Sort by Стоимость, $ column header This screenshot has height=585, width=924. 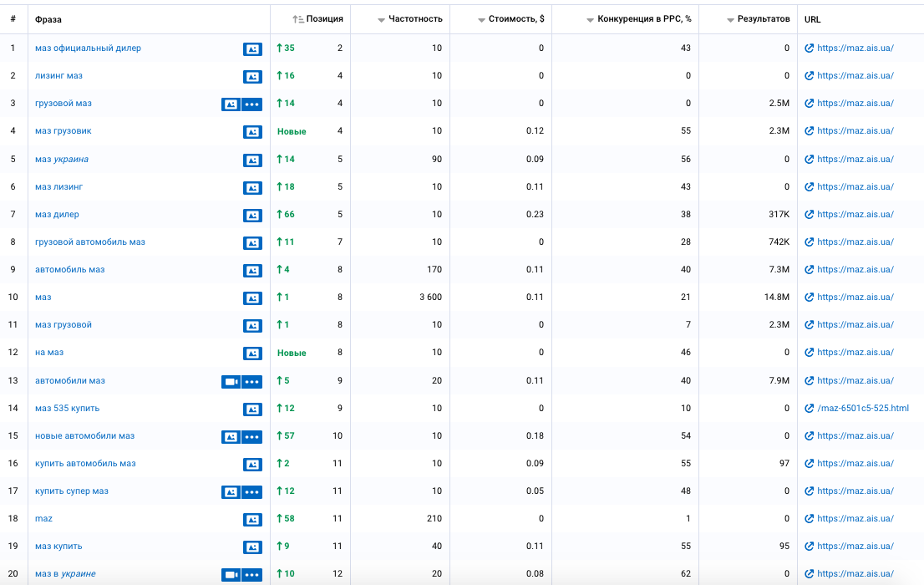[511, 19]
